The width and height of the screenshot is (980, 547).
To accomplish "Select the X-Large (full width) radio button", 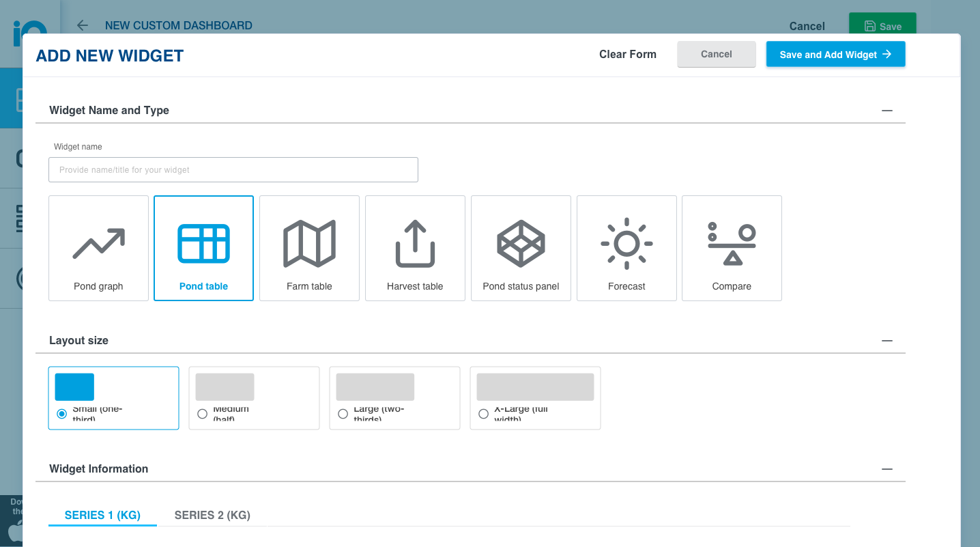I will coord(483,414).
